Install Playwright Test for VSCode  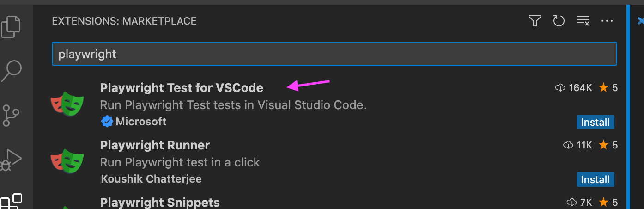(595, 122)
